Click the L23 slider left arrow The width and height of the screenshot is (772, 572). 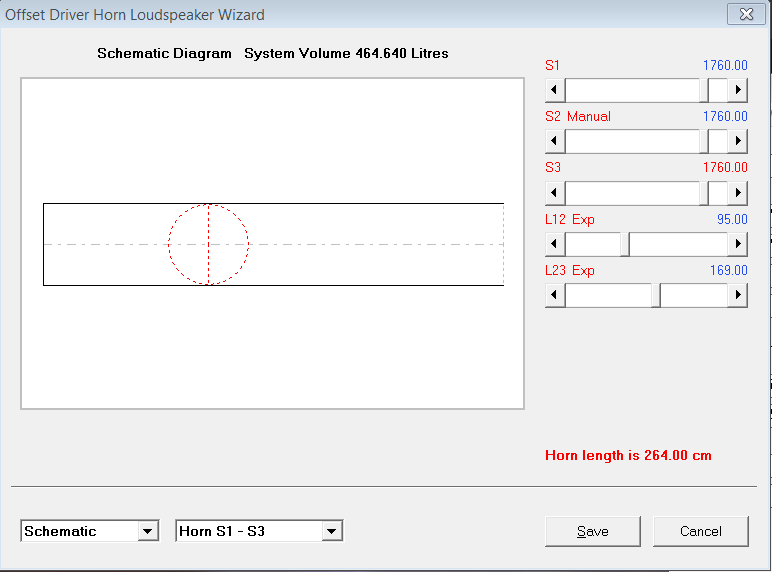click(x=555, y=295)
